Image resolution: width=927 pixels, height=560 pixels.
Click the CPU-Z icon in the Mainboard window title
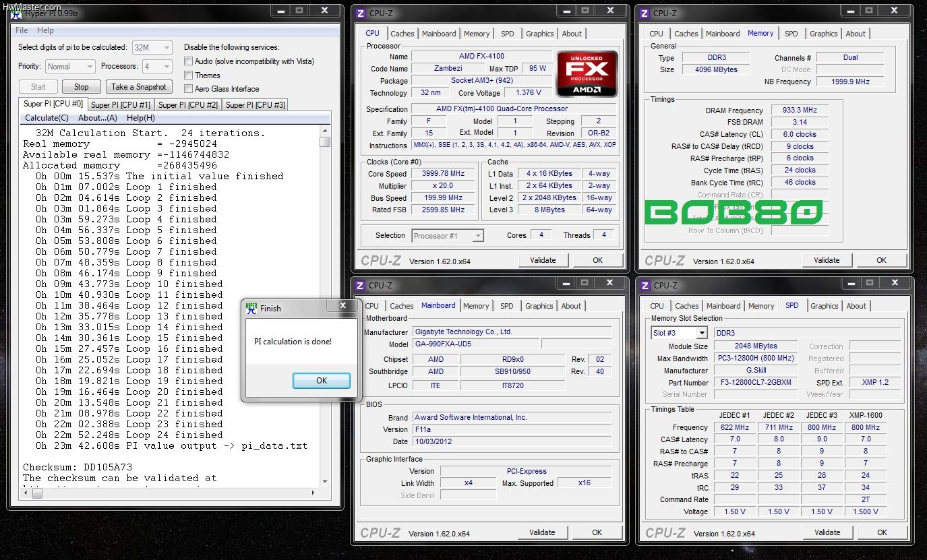(361, 285)
